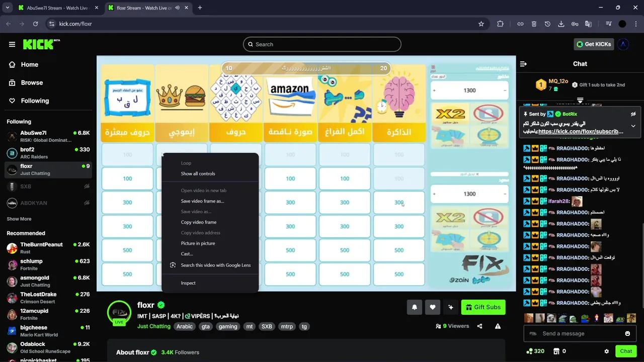Viewport: 644px width, 362px height.
Task: Click the Pepe frog with rose emote
Action: [x=586, y=318]
